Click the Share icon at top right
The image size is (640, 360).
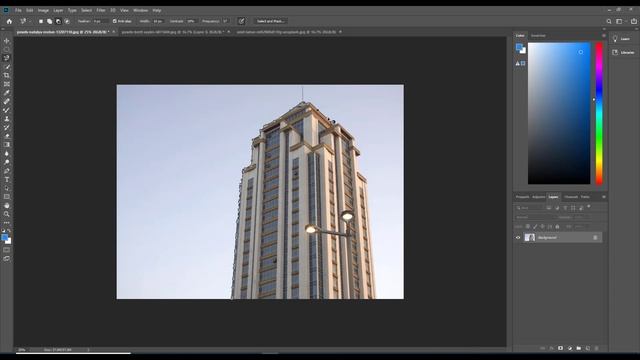pyautogui.click(x=633, y=21)
